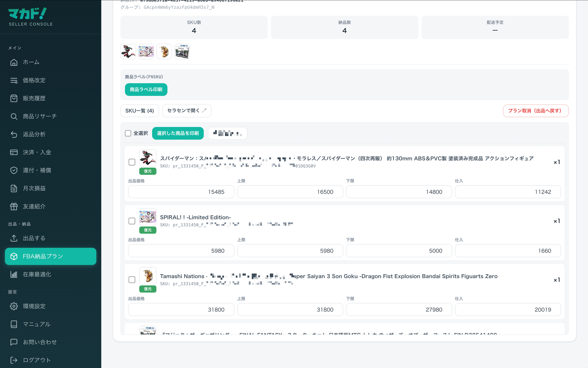Click the 月次損益 document icon
The width and height of the screenshot is (588, 368).
pyautogui.click(x=14, y=188)
